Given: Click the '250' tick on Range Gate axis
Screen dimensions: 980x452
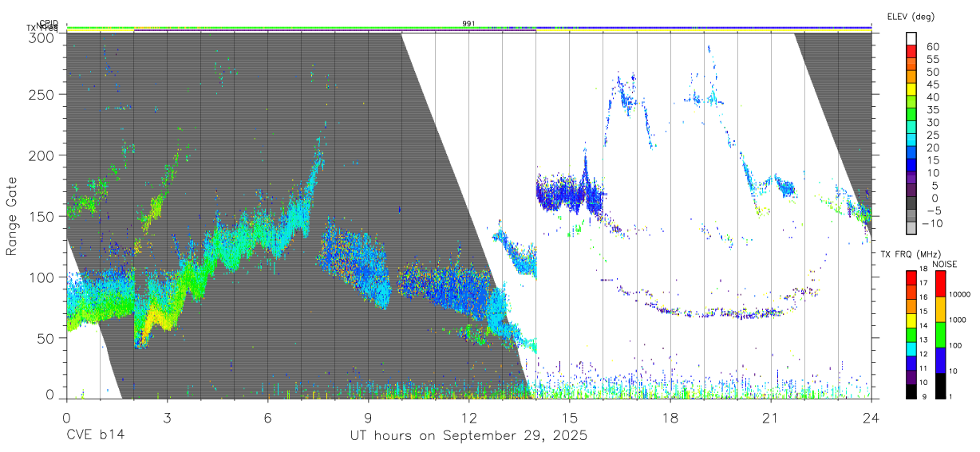Looking at the screenshot, I should pos(41,94).
